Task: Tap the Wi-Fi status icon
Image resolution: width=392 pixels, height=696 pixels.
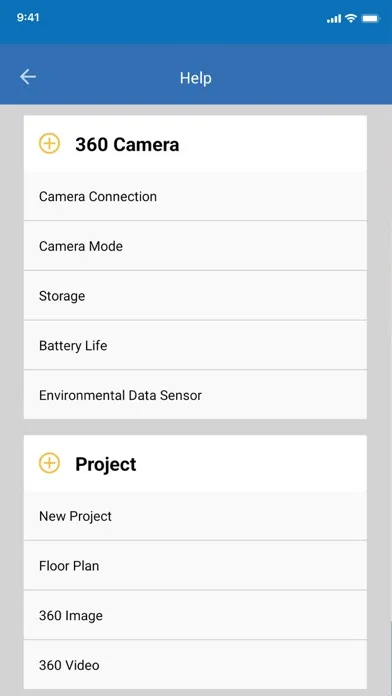Action: [351, 18]
